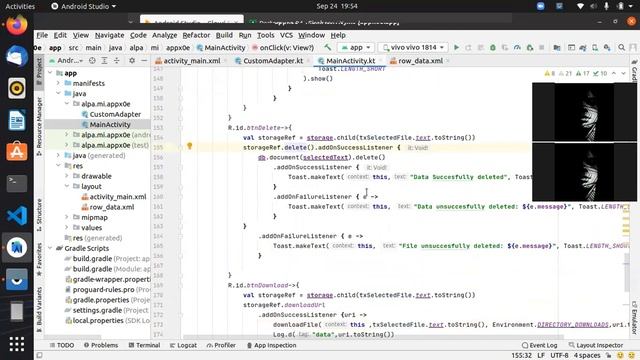640x360 pixels.
Task: Open the Analyze menu
Action: pos(164,35)
